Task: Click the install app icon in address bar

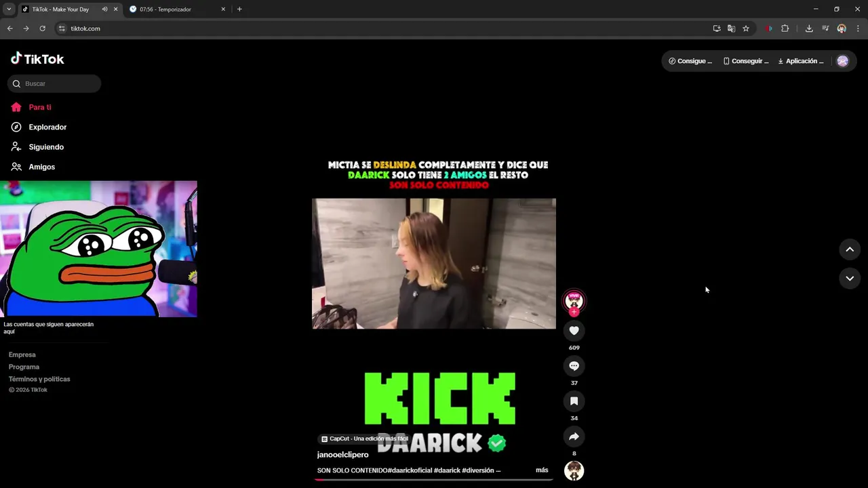Action: [x=717, y=28]
